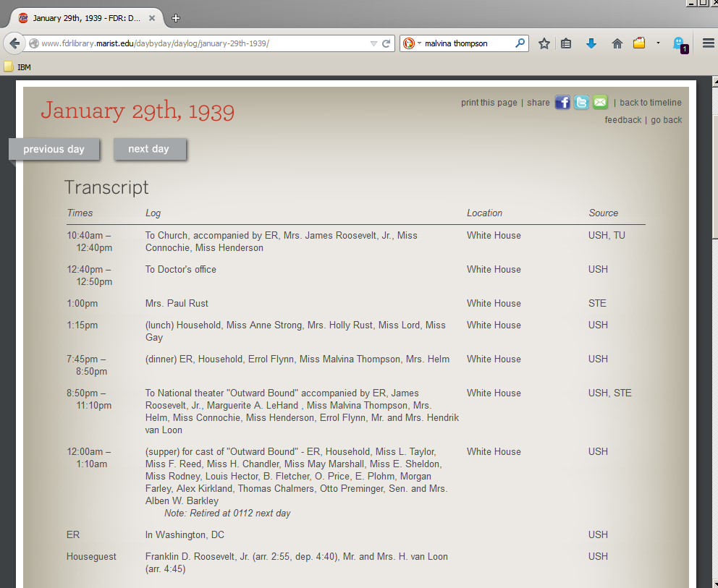The height and width of the screenshot is (588, 718).
Task: Close the January 29th, 1939 tab
Action: point(152,18)
